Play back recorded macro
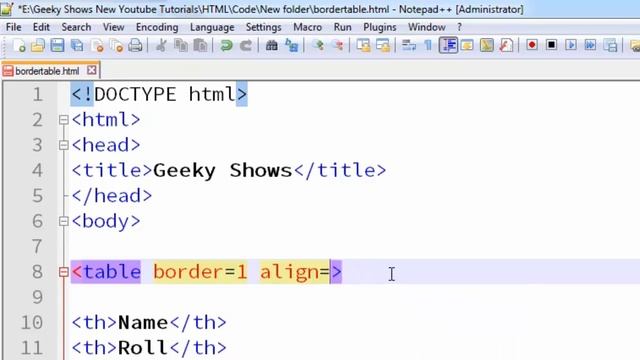The image size is (640, 360). 571,45
